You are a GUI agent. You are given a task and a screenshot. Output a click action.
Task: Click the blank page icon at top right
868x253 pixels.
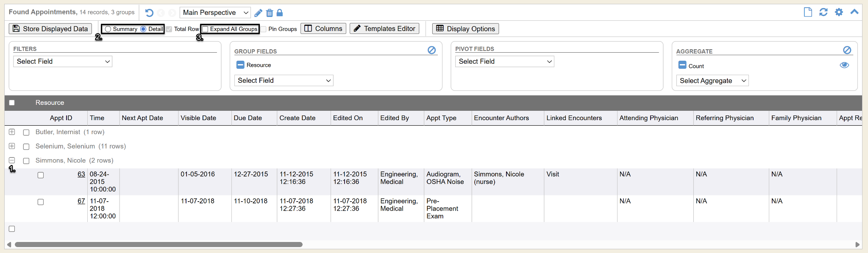click(x=808, y=12)
